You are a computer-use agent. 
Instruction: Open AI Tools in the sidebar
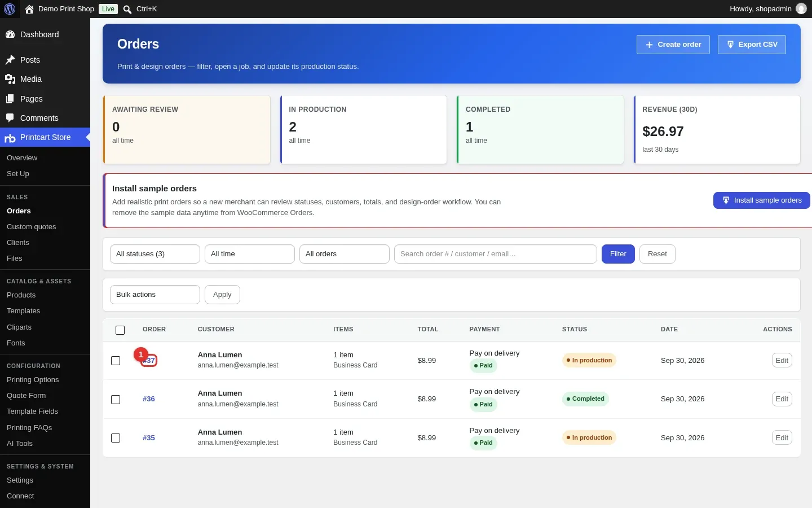pos(20,444)
